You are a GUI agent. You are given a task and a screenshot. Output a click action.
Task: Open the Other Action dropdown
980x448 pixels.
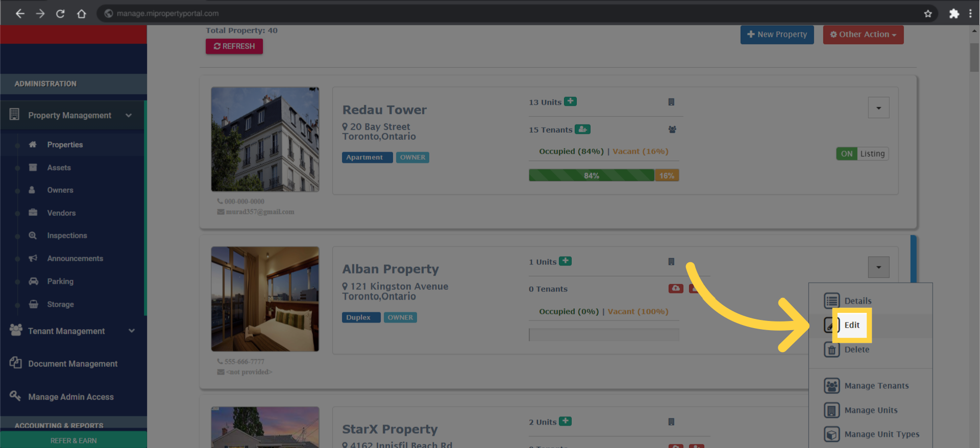pyautogui.click(x=863, y=34)
